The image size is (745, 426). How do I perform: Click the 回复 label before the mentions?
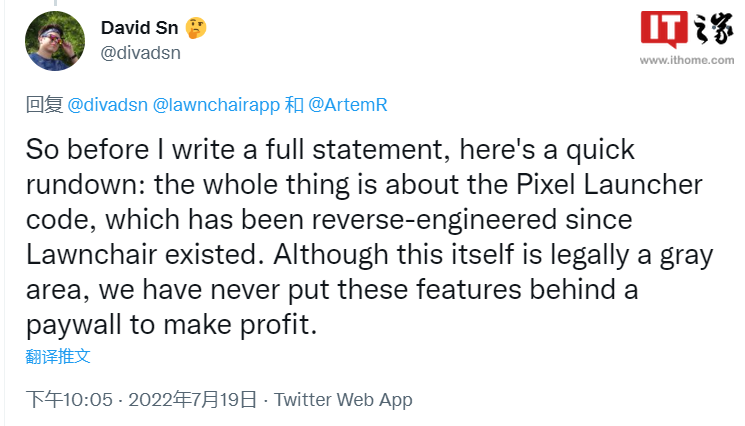44,105
